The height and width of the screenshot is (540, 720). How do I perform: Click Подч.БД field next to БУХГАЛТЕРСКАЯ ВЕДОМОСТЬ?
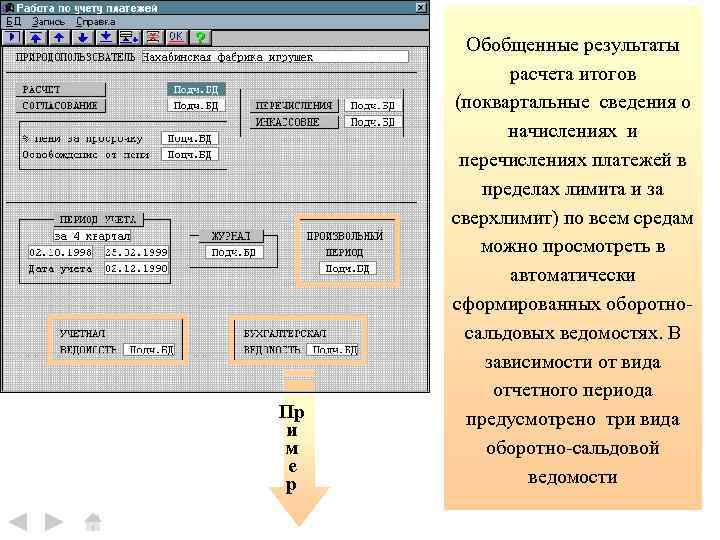point(334,350)
